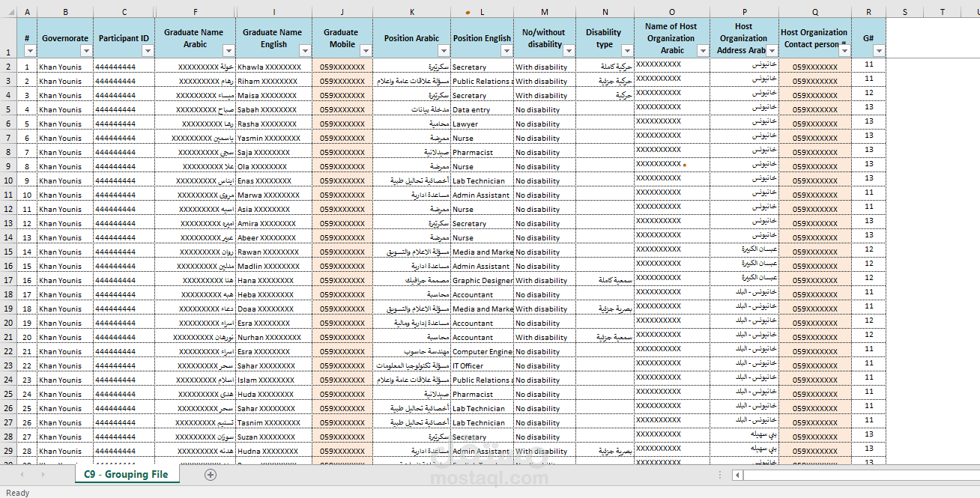
Task: Click the next sheet navigation arrow
Action: [42, 475]
